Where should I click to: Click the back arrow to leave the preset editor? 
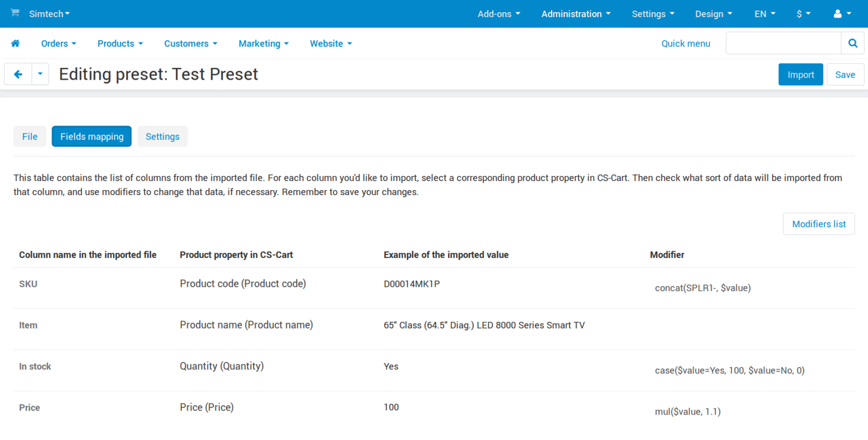point(18,74)
